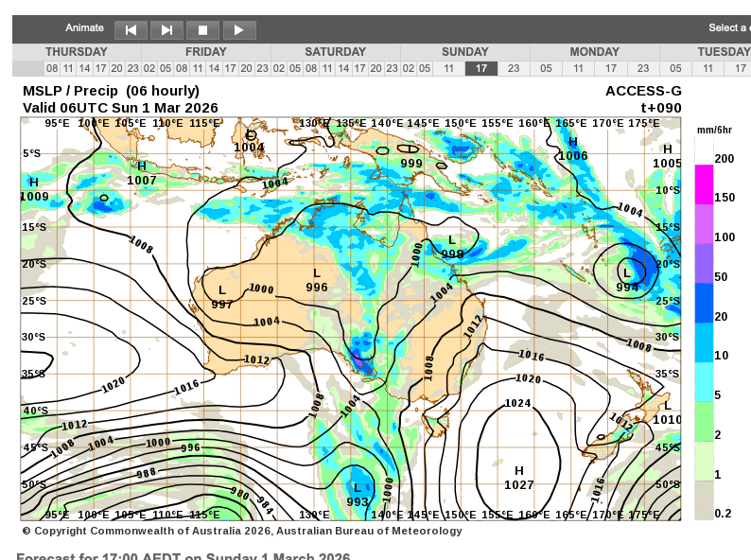Select the Thursday 08 time step
The width and height of the screenshot is (751, 560).
pyautogui.click(x=52, y=68)
